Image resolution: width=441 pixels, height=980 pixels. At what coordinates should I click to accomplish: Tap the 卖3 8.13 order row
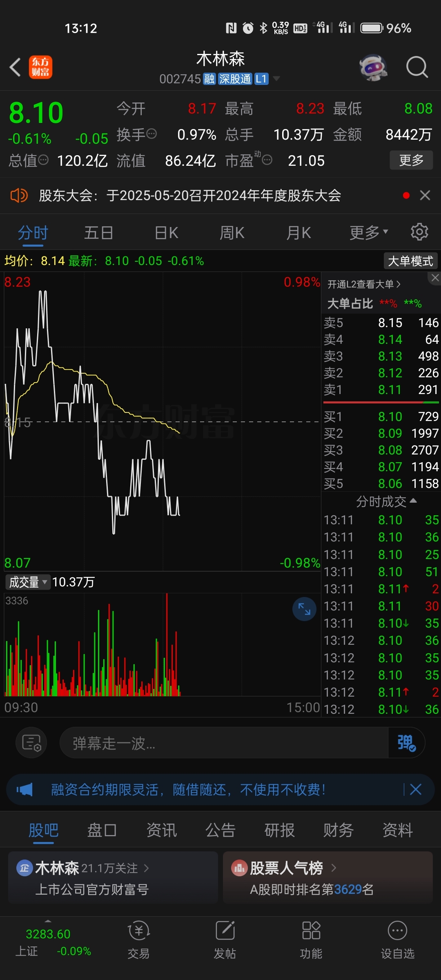[x=381, y=356]
